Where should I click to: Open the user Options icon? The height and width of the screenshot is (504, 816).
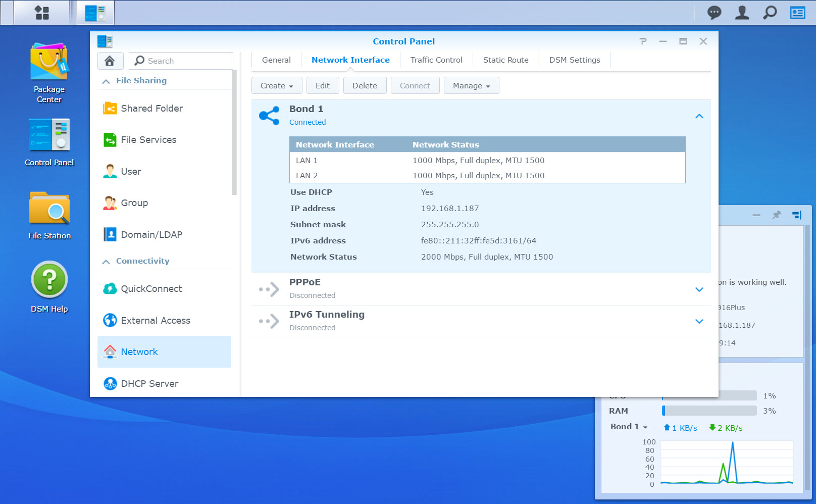[742, 13]
